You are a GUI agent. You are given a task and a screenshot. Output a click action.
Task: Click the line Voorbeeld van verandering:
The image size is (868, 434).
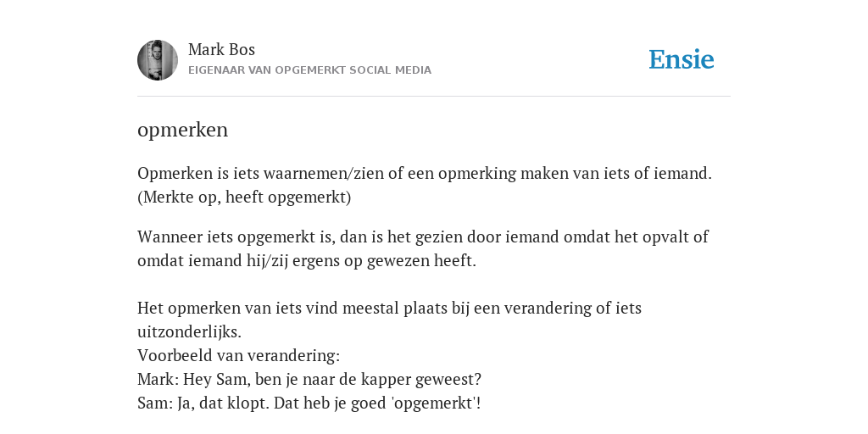238,355
